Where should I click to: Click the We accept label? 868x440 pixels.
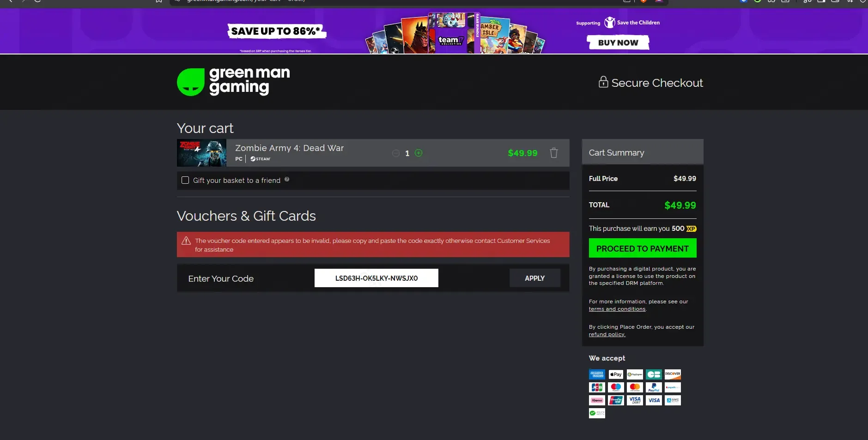(x=607, y=358)
